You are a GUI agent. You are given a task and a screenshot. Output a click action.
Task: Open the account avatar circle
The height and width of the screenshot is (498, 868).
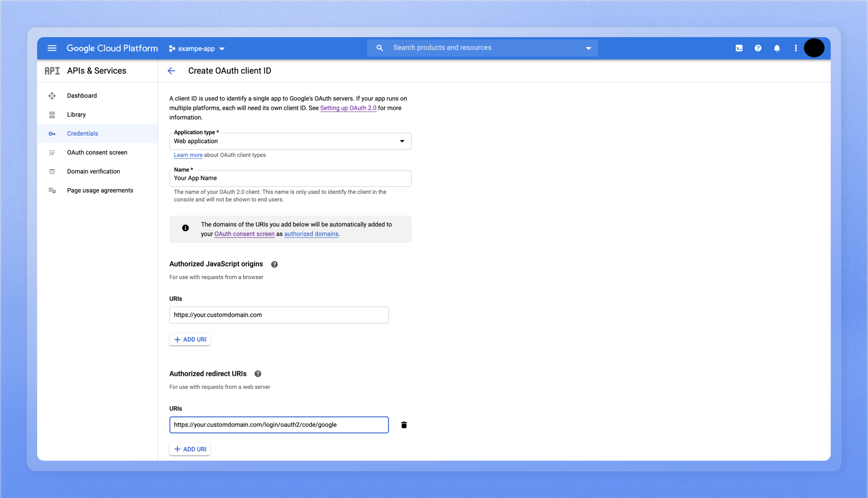pos(814,48)
